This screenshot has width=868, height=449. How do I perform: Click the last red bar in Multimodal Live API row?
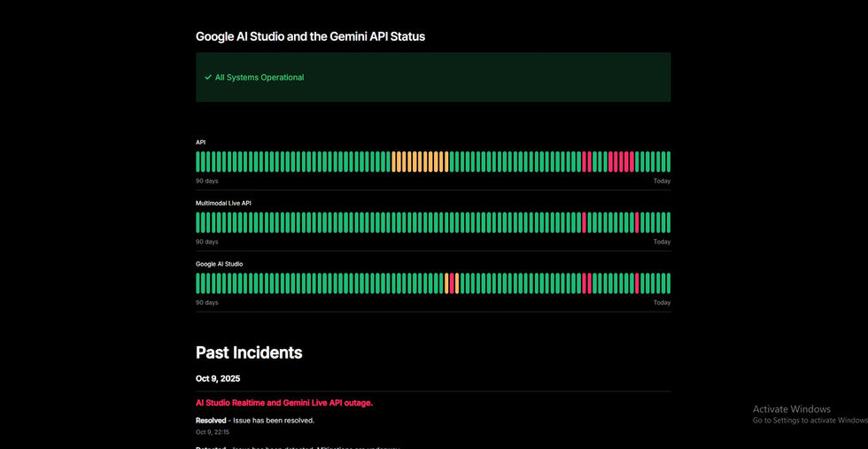pos(636,222)
